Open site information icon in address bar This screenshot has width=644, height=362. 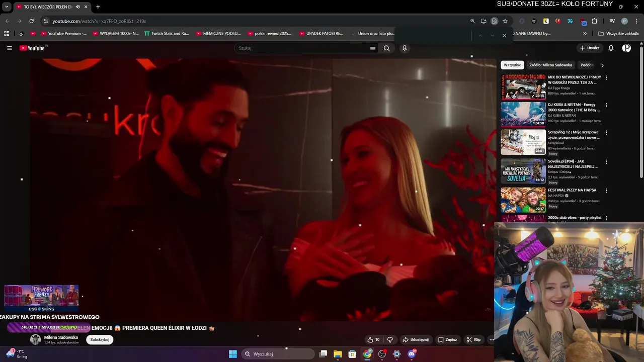point(46,21)
